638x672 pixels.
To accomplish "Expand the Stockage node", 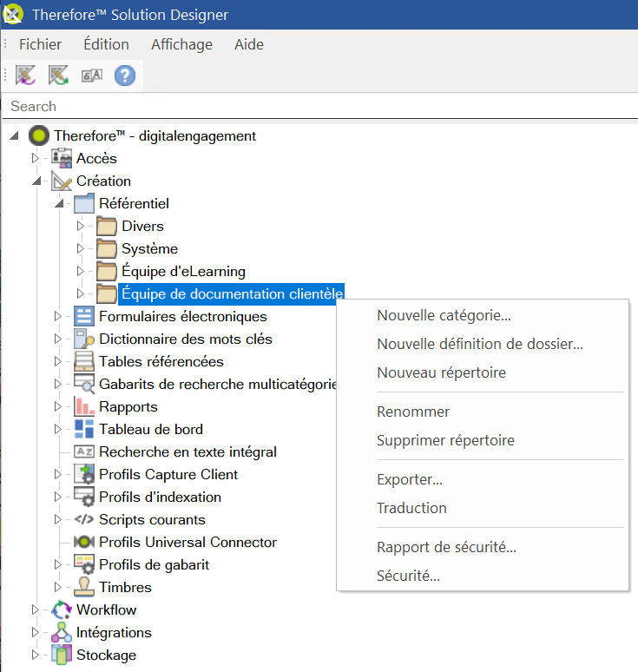I will click(35, 655).
